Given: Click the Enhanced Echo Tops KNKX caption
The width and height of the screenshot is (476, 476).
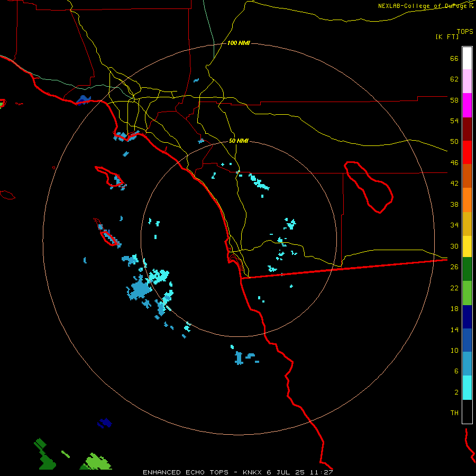Looking at the screenshot, I should point(237,472).
